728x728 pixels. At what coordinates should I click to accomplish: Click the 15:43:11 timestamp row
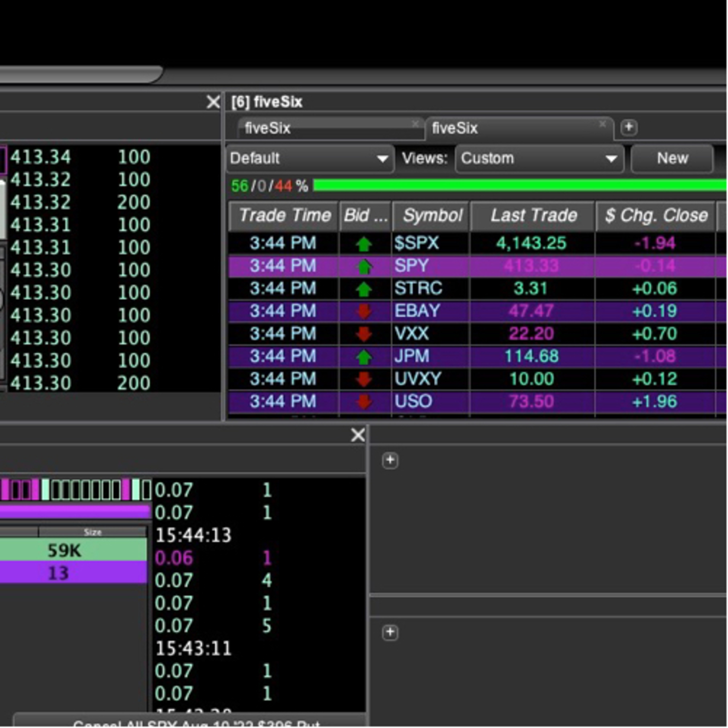click(193, 648)
